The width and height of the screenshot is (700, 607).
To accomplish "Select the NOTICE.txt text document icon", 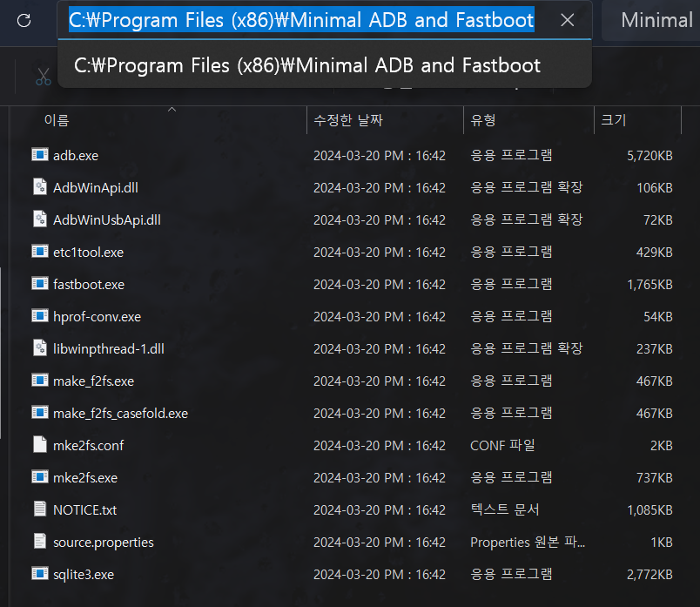I will 39,509.
